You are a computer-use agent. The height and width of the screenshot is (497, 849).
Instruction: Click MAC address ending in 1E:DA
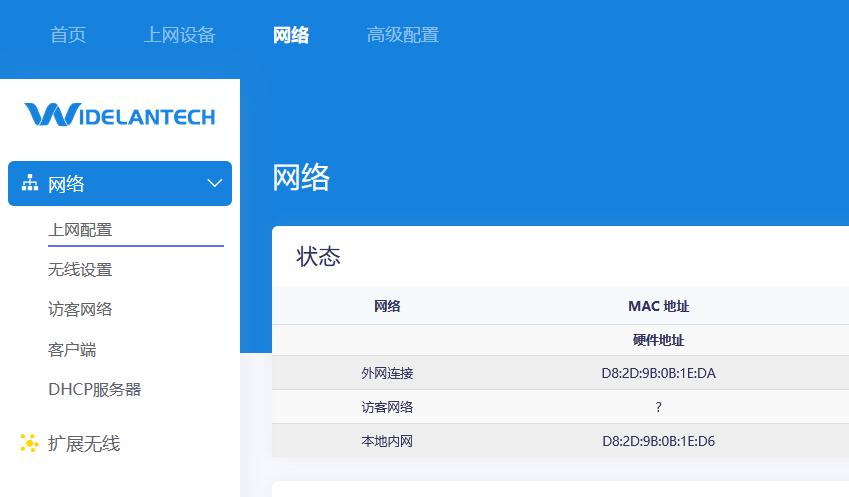coord(658,373)
